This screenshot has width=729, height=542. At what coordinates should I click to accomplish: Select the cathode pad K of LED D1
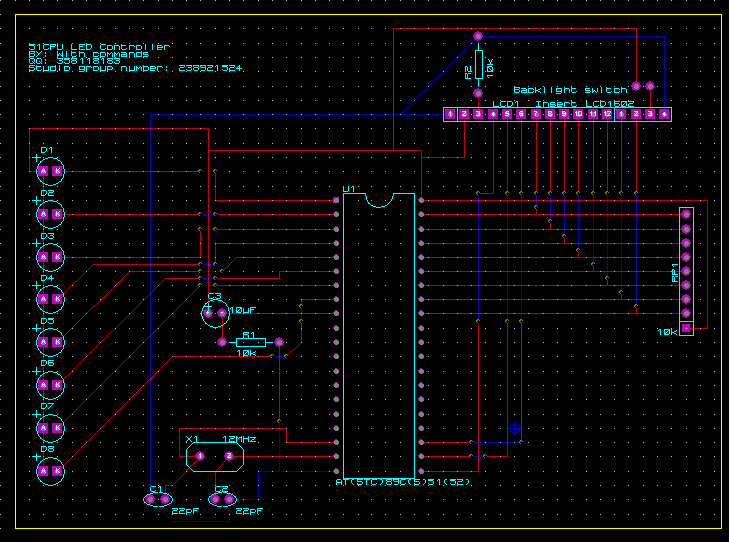pyautogui.click(x=58, y=171)
